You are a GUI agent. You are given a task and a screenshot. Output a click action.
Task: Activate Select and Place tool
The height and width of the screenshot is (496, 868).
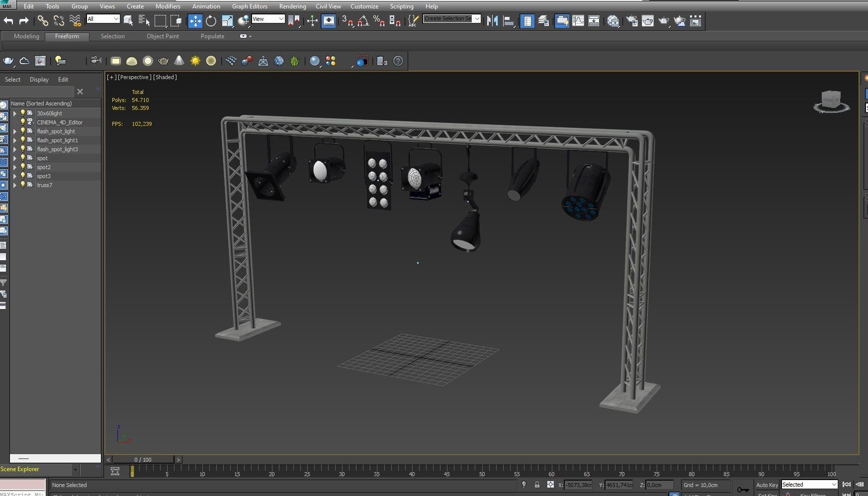click(x=243, y=20)
